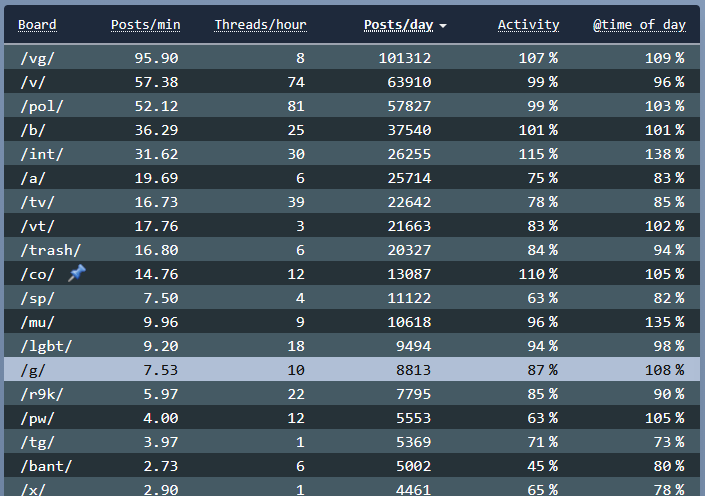The image size is (705, 496).
Task: Sort table by Board column
Action: click(x=37, y=25)
